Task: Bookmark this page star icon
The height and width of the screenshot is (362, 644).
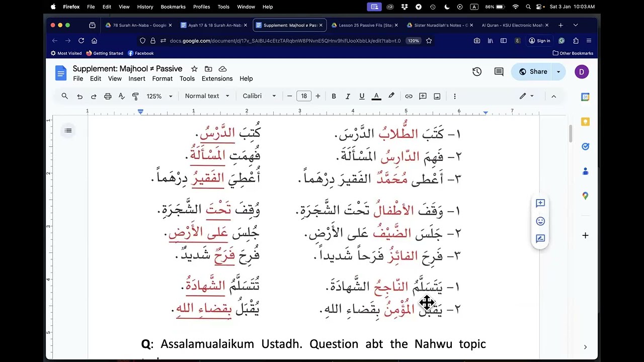Action: point(429,41)
